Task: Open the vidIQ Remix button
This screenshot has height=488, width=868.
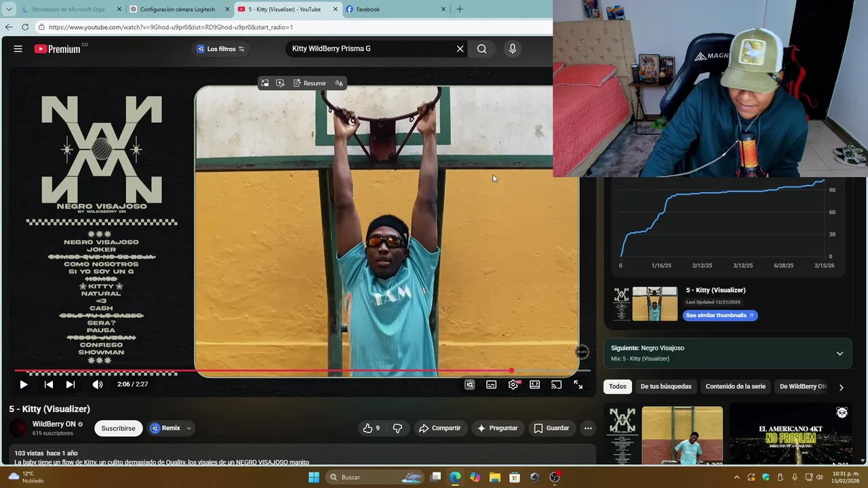Action: point(165,428)
